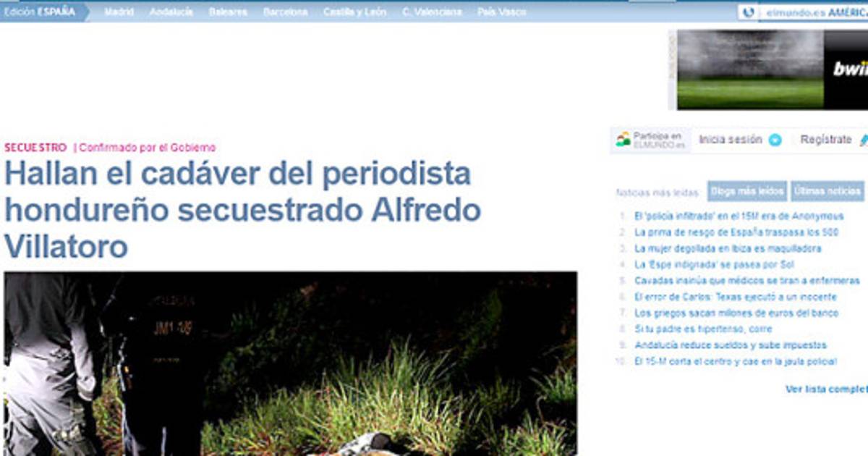Click the Participa en ELMUNDO.es people icon

[623, 140]
